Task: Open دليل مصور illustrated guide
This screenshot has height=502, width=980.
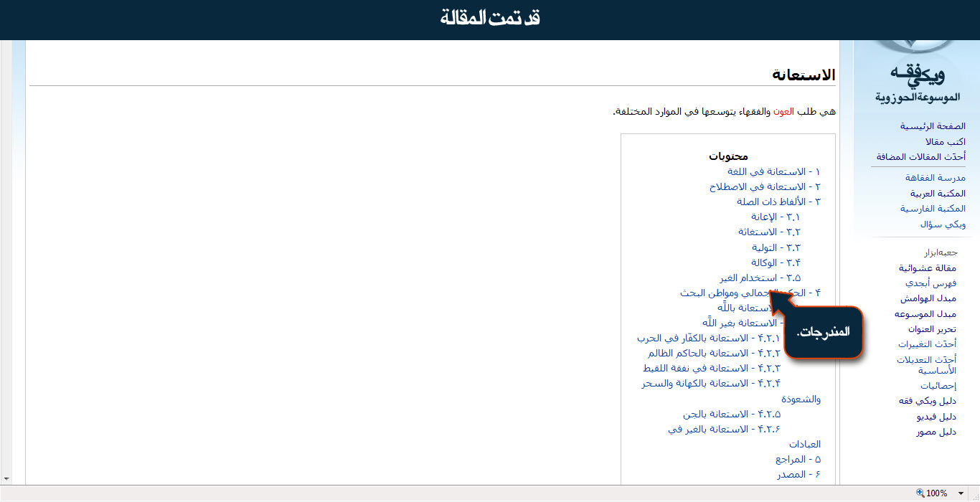Action: coord(936,432)
